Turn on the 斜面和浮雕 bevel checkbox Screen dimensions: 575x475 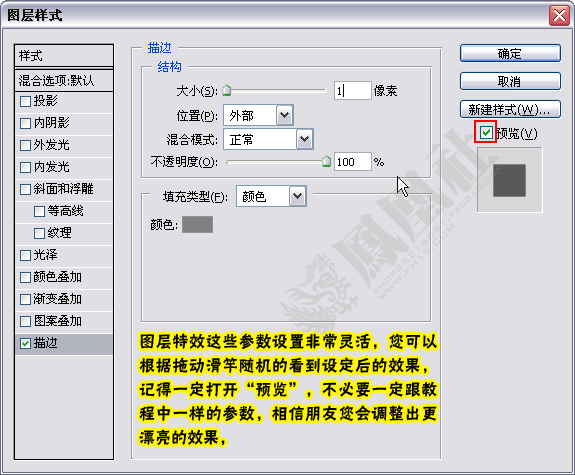pyautogui.click(x=25, y=189)
